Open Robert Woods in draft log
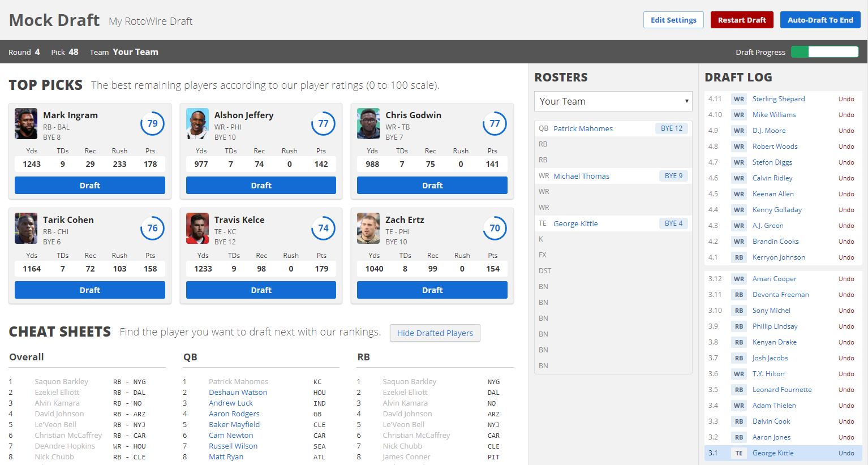This screenshot has width=868, height=465. point(775,147)
